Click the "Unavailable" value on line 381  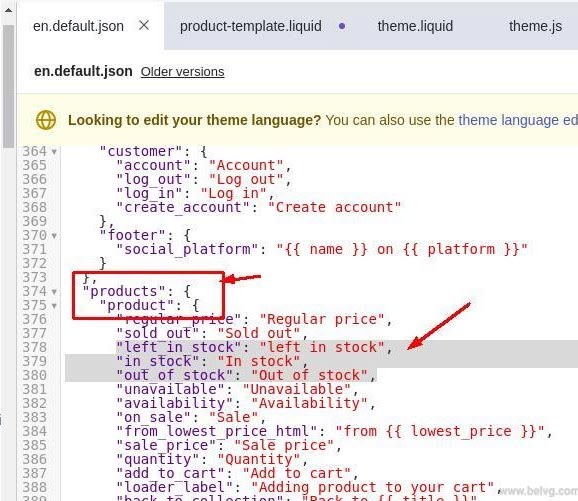[297, 390]
